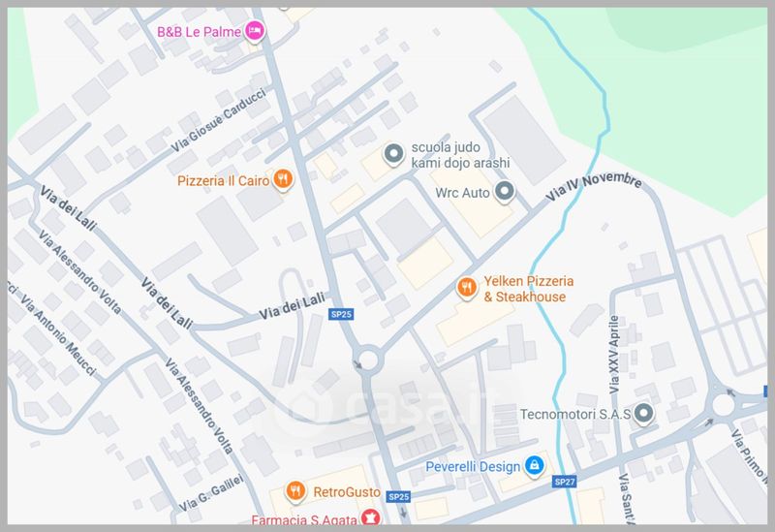Click the central roundabout on SP25
Screen dimensions: 775x532
[368, 359]
